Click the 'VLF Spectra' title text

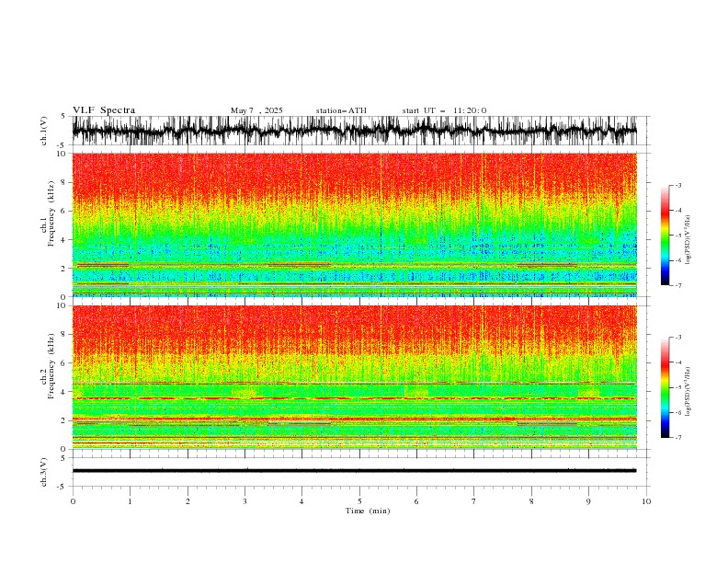104,110
